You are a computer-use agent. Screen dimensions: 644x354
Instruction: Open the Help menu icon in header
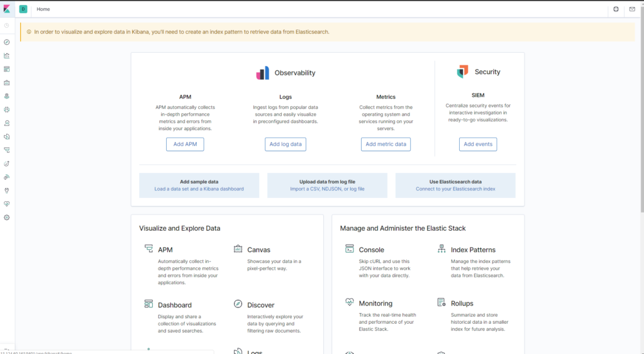[x=616, y=9]
